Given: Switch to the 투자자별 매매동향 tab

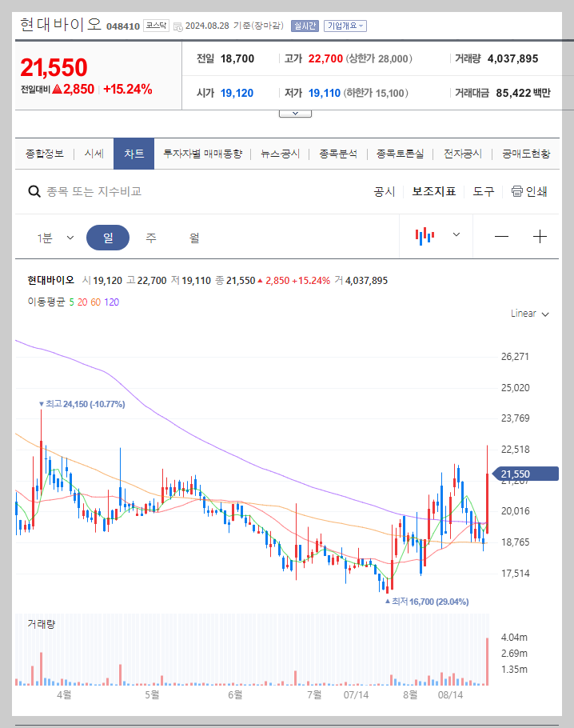Looking at the screenshot, I should 203,153.
